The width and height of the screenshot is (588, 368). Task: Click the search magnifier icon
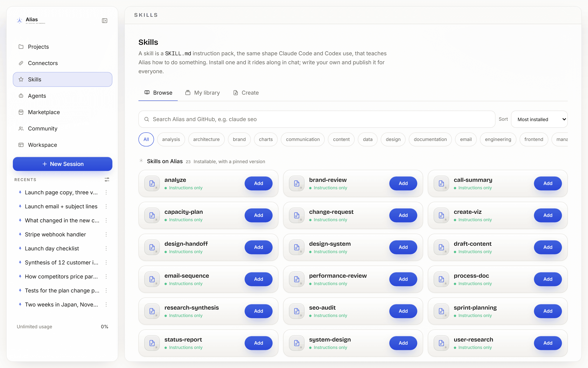click(x=147, y=119)
